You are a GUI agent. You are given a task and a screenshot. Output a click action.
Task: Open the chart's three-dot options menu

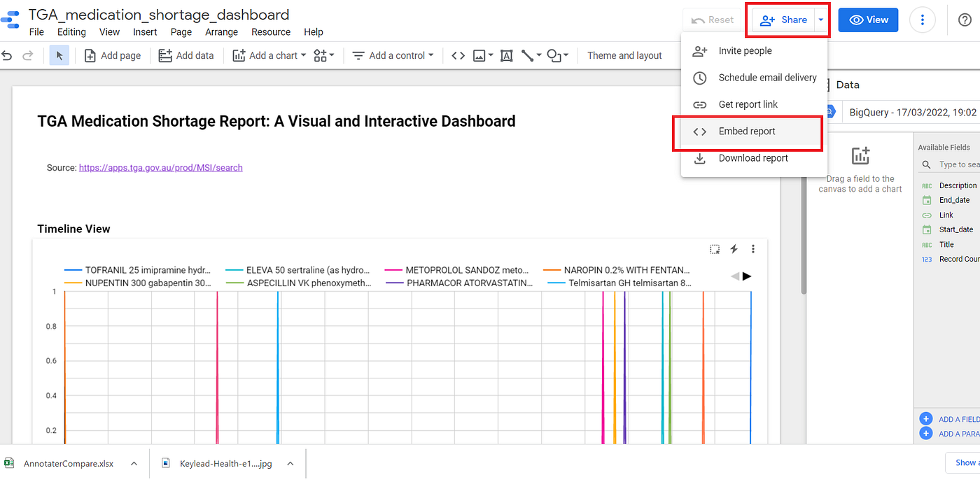coord(752,249)
